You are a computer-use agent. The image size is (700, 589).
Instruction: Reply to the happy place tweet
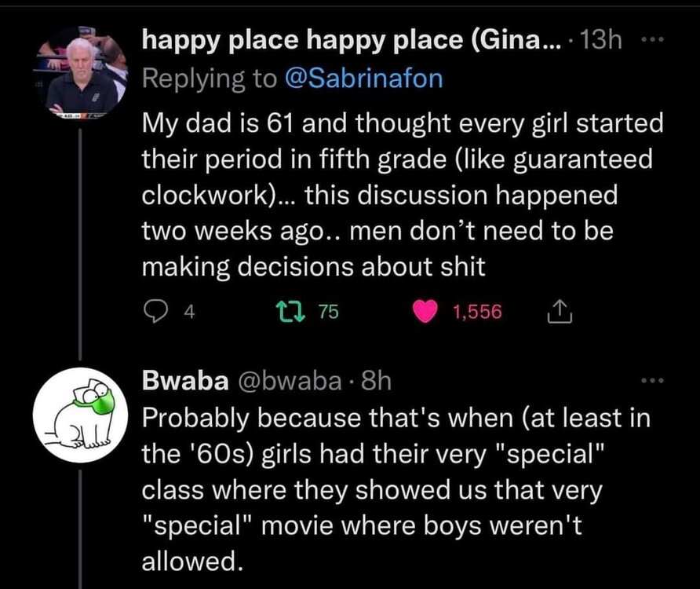click(152, 312)
